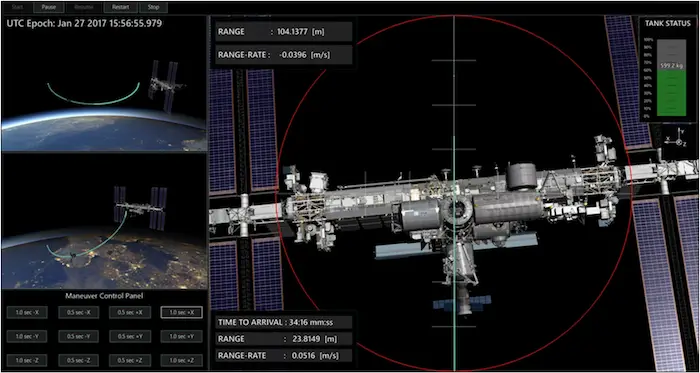Click the 599.2 kg tank mass value
The image size is (700, 373).
point(671,66)
